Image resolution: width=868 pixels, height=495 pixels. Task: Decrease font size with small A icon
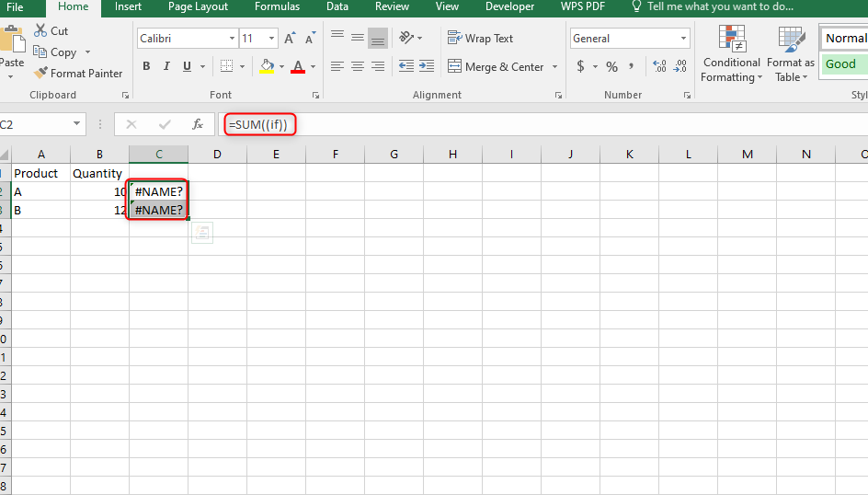pyautogui.click(x=310, y=39)
